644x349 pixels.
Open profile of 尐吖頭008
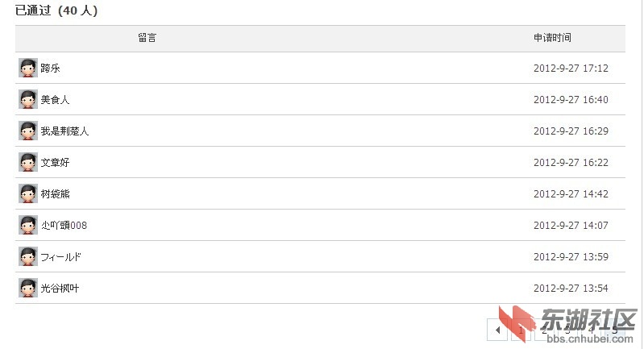(x=64, y=225)
